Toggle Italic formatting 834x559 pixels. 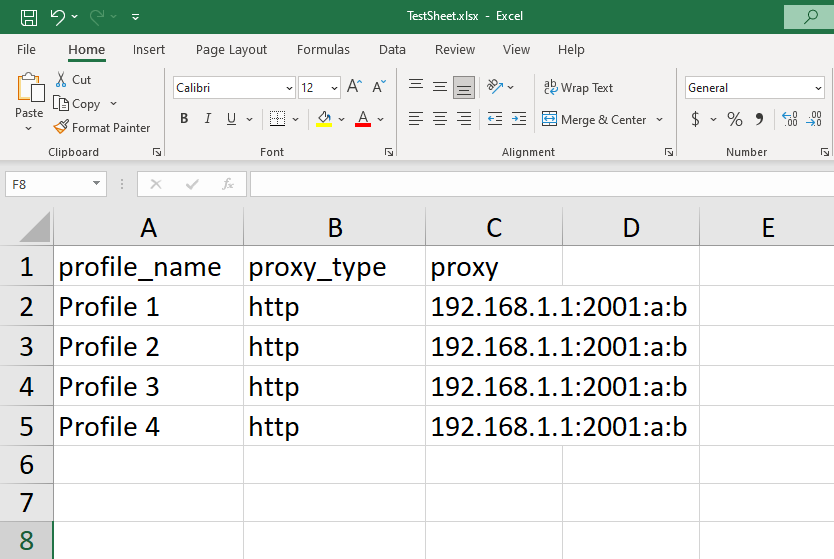[x=208, y=119]
